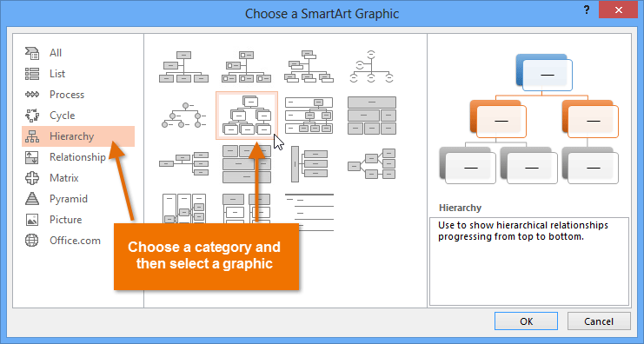Pick the Horizontal Hierarchy layout
Image resolution: width=644 pixels, height=344 pixels.
[372, 164]
